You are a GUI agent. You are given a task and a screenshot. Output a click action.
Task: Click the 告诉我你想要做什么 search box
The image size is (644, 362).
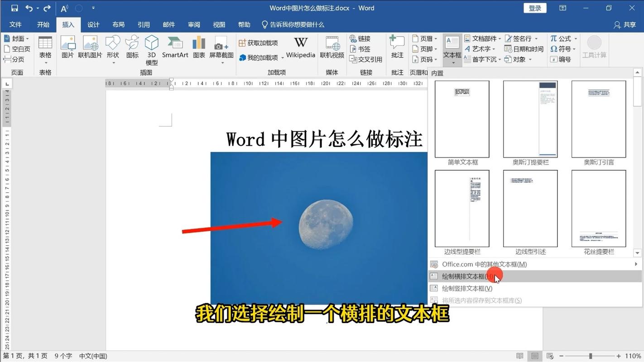[293, 25]
